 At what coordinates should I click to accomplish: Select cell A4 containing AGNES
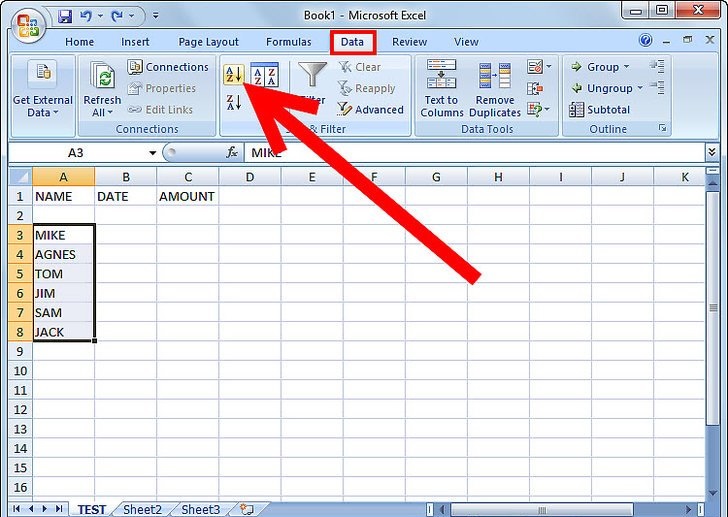pos(64,254)
